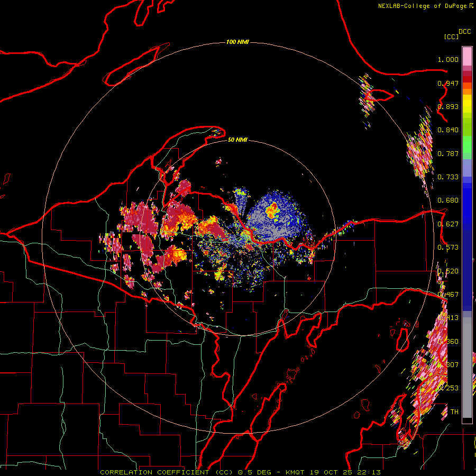Click the 0.627 legend value
Image resolution: width=476 pixels, height=476 pixels.
448,224
